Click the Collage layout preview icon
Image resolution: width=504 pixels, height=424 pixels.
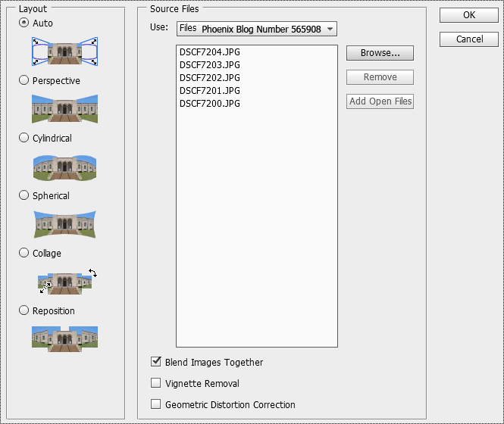pyautogui.click(x=64, y=282)
